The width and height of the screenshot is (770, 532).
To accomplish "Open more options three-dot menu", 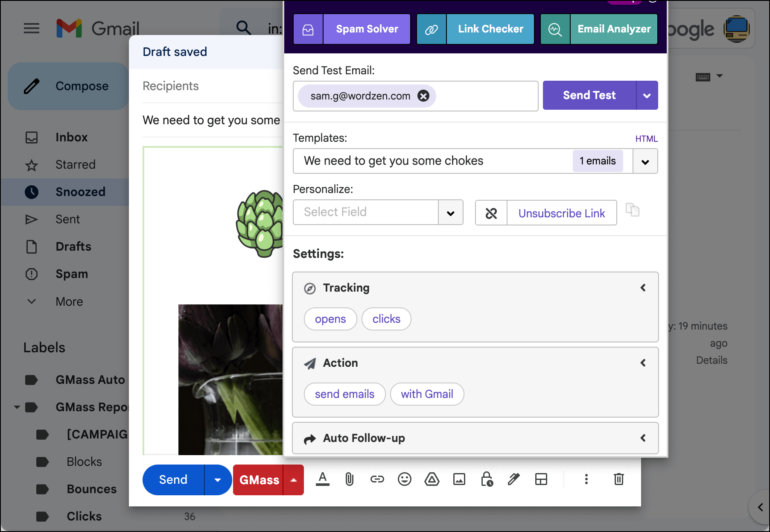I will [586, 479].
